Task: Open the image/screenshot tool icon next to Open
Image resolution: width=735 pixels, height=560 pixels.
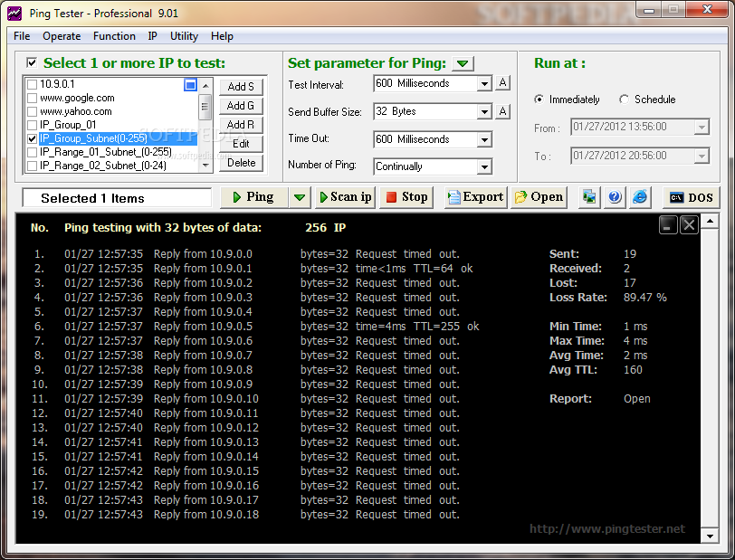Action: [589, 197]
